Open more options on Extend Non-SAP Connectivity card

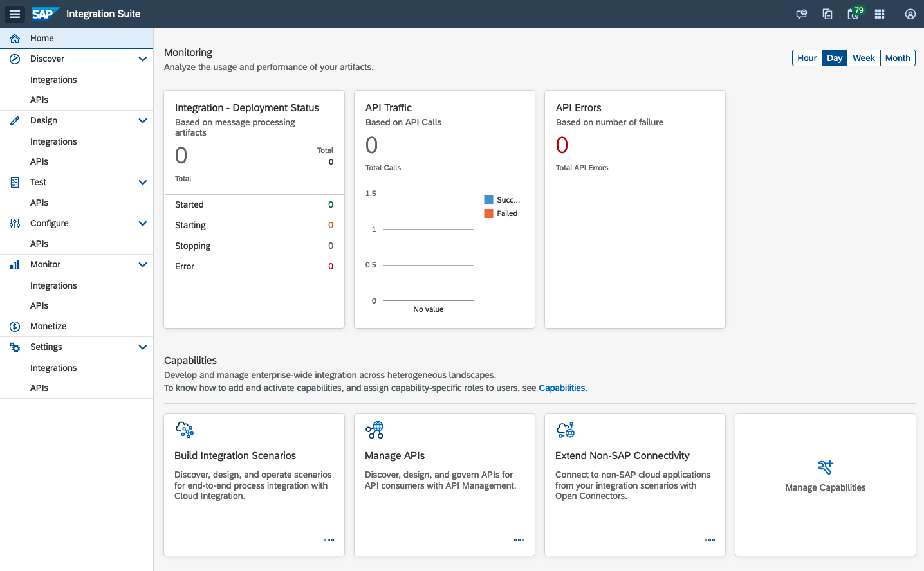coord(710,540)
